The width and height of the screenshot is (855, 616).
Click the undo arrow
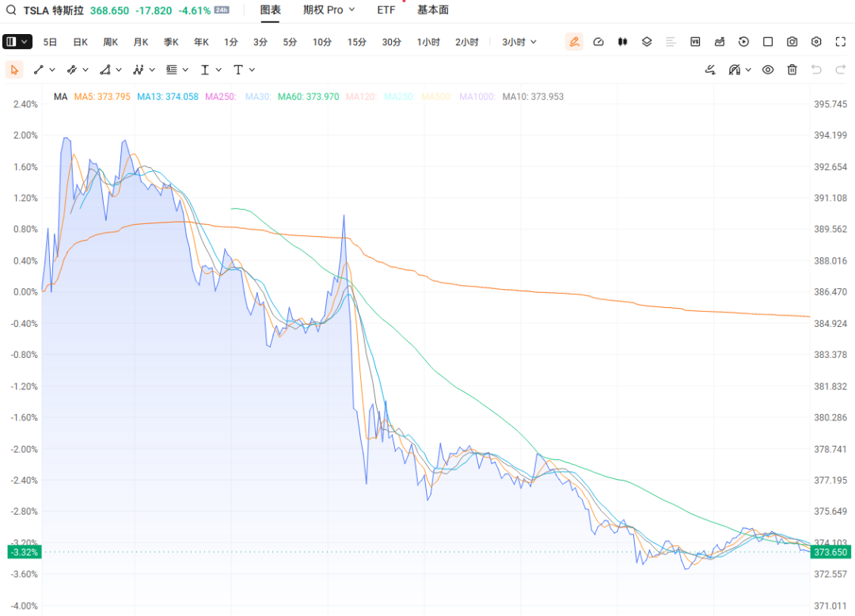click(816, 70)
